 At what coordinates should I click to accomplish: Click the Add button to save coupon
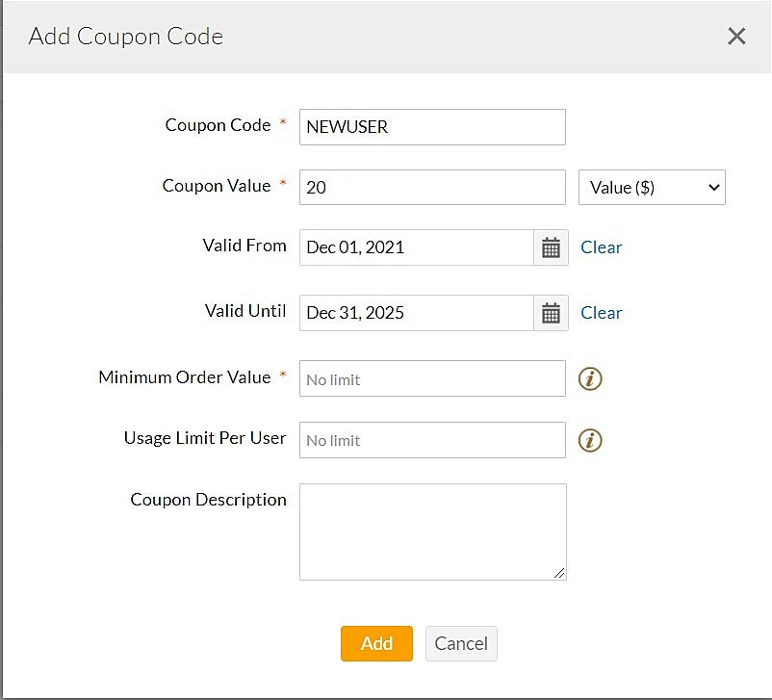(x=376, y=643)
